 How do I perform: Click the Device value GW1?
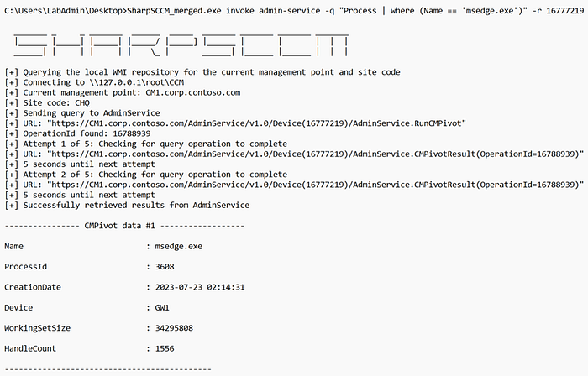pyautogui.click(x=162, y=308)
